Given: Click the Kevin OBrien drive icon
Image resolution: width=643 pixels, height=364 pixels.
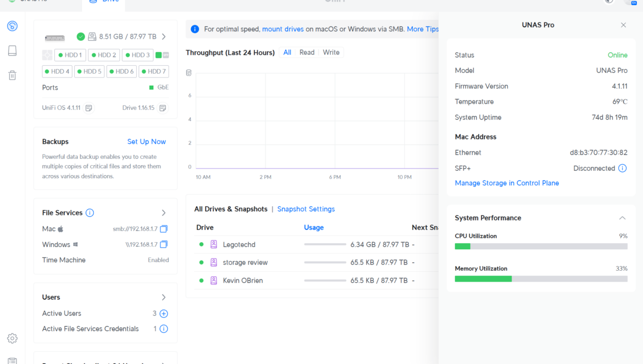Looking at the screenshot, I should coord(214,281).
